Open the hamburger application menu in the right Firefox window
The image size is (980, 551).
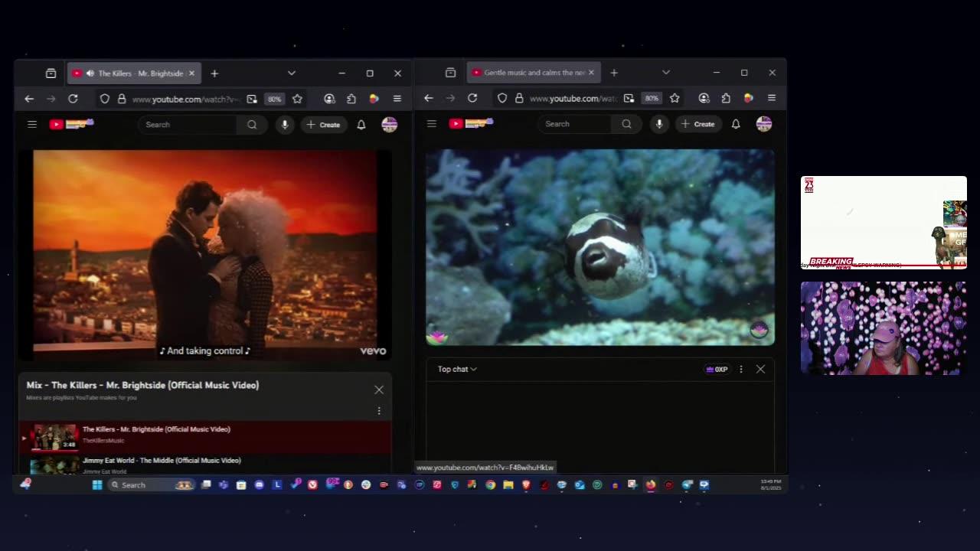click(771, 98)
